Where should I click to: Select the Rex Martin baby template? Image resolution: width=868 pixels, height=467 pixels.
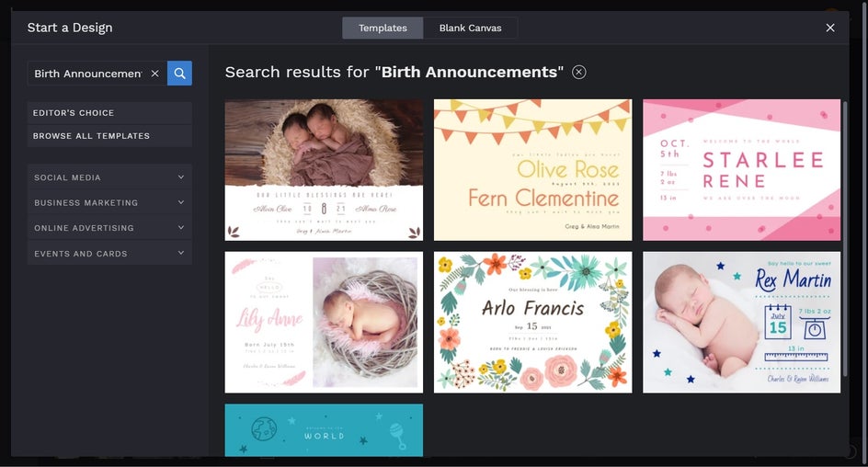pos(741,322)
